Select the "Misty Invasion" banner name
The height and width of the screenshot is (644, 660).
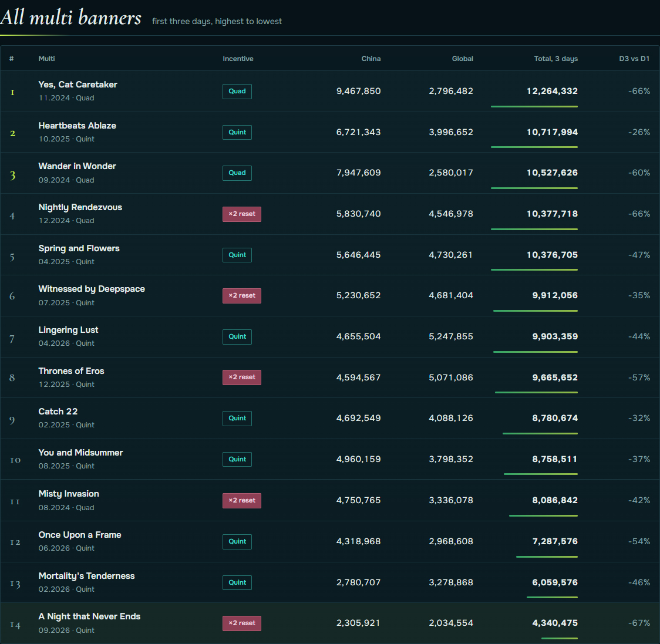[69, 494]
